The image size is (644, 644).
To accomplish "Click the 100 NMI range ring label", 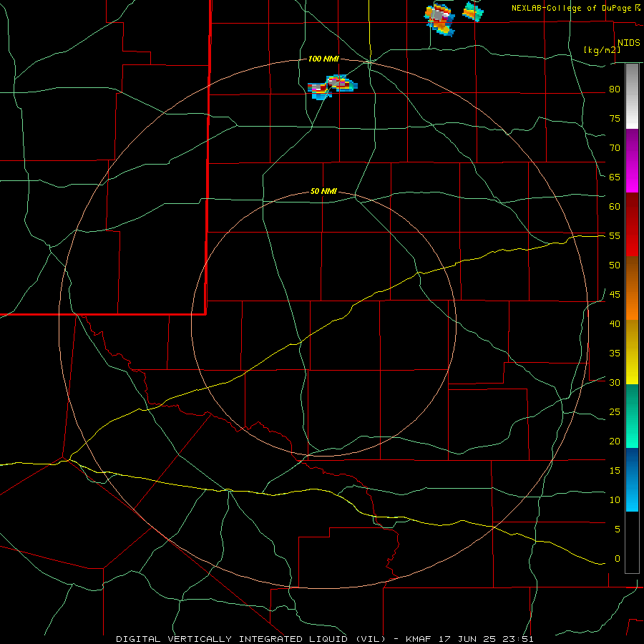I will pos(323,59).
